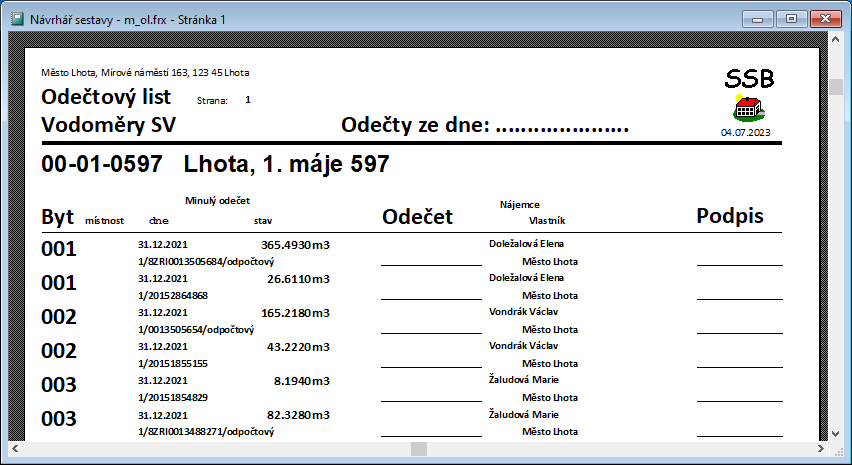Viewport: 852px width, 465px height.
Task: Maximize the report preview window
Action: coord(791,18)
